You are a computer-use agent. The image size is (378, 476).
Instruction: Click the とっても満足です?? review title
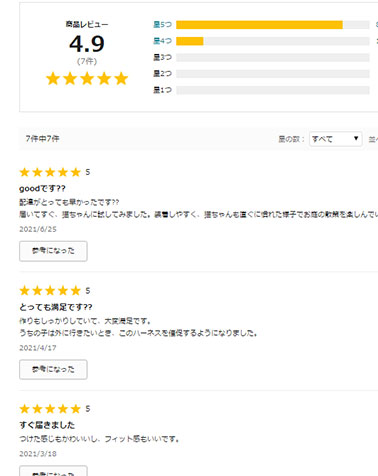point(56,307)
